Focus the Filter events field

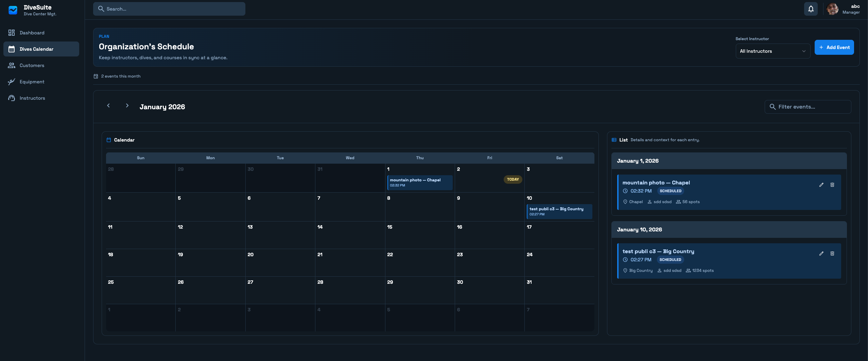point(808,107)
